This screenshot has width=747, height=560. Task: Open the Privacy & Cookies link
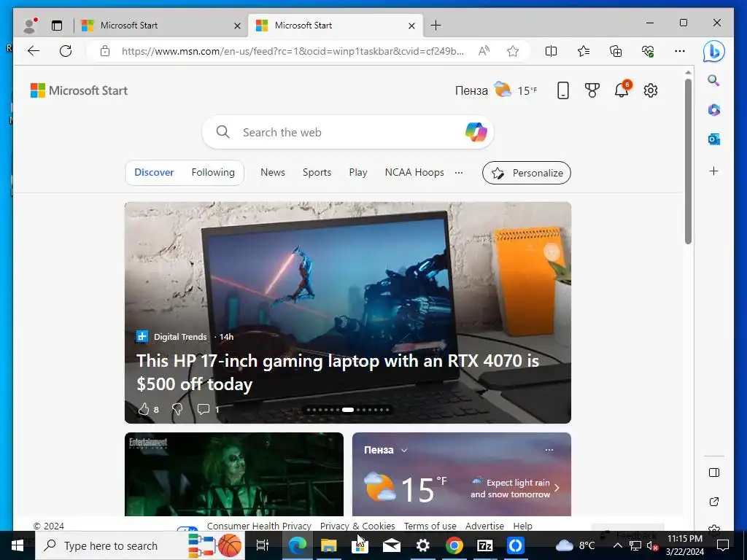click(357, 526)
